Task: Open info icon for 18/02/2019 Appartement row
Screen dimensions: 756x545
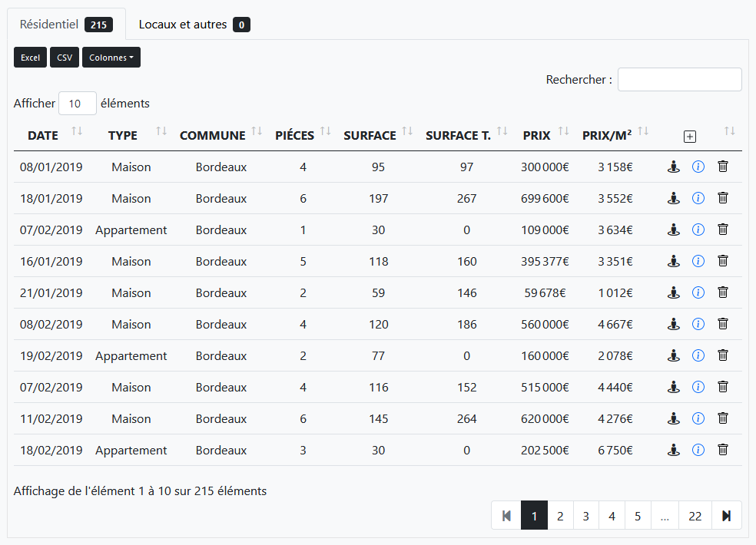Action: click(698, 451)
